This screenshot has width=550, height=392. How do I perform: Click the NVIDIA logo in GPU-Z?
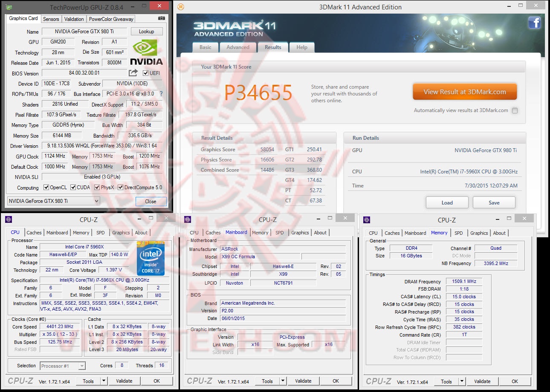point(146,52)
